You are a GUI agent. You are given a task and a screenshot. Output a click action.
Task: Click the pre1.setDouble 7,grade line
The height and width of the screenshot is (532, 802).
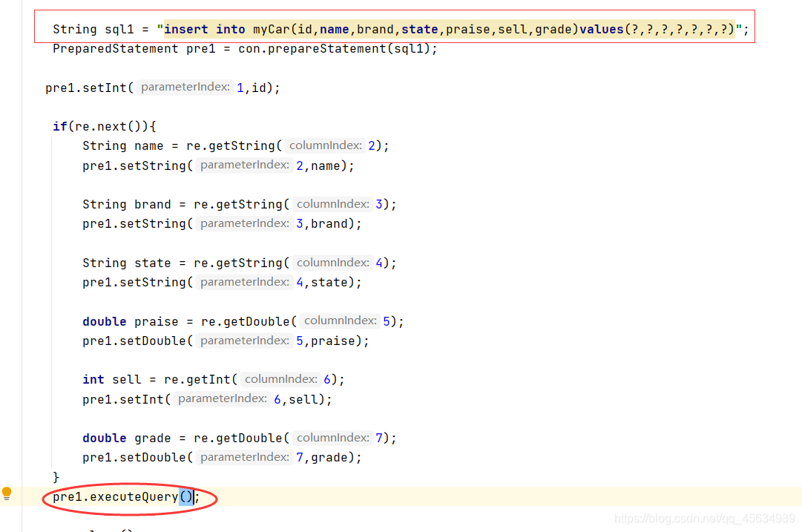(x=222, y=457)
